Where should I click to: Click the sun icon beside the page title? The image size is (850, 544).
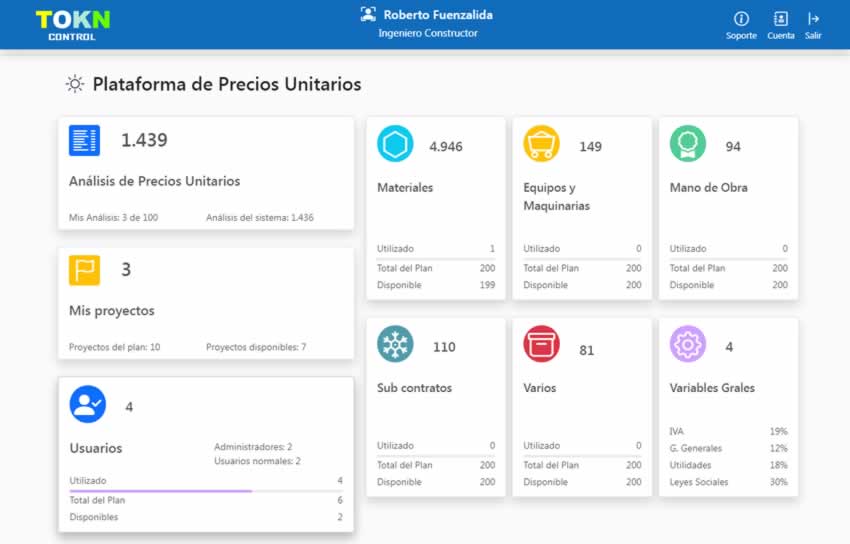point(75,85)
